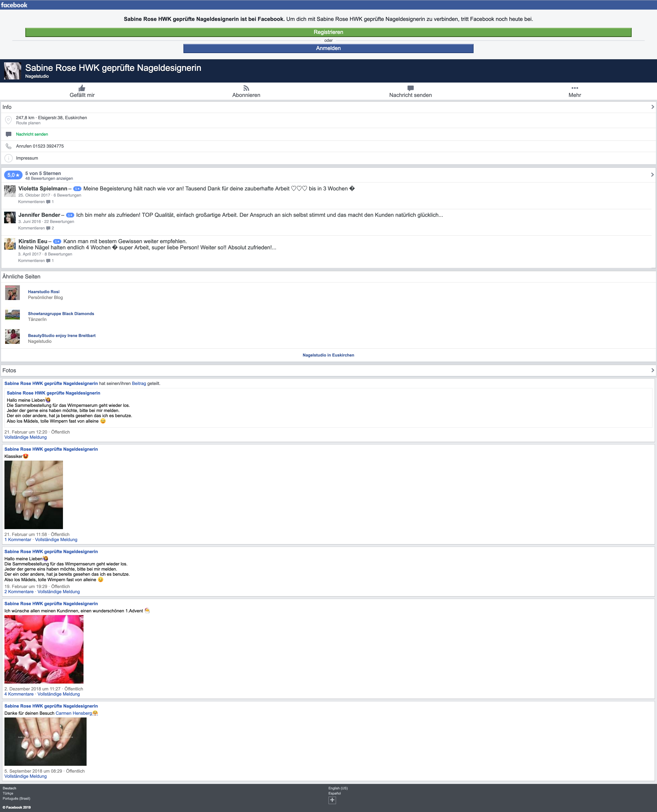This screenshot has height=812, width=657.
Task: Click the Nachricht senden speech bubble icon
Action: (x=410, y=88)
